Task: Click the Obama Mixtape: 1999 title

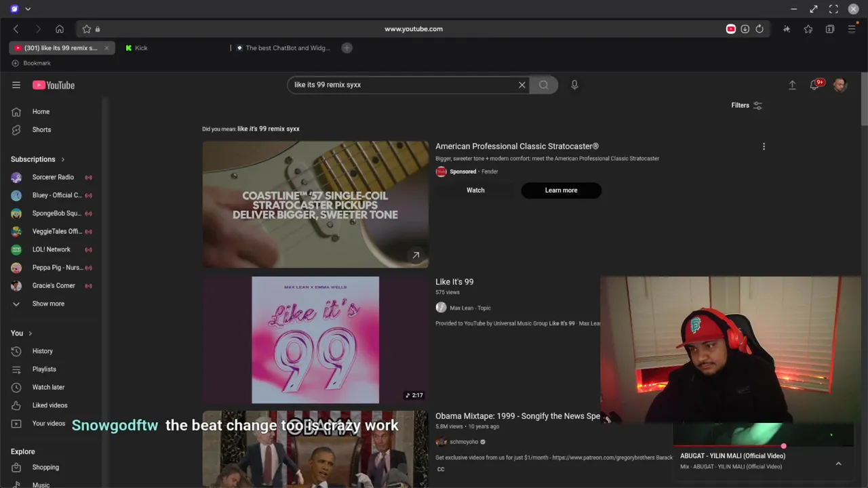Action: tap(517, 416)
